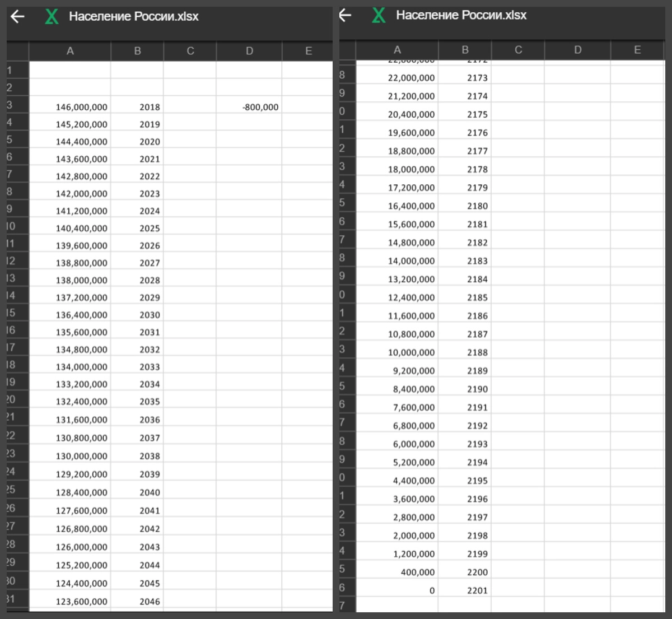The height and width of the screenshot is (619, 672).
Task: Select column A header in the left sheet
Action: coord(70,51)
